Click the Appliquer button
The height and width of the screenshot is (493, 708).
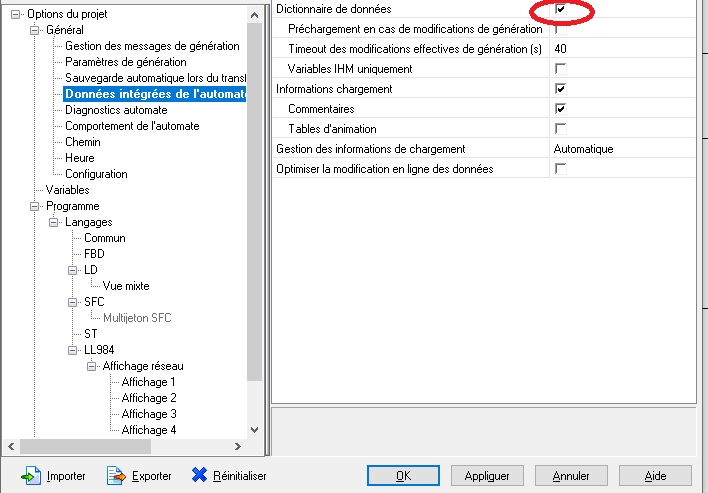tap(488, 476)
